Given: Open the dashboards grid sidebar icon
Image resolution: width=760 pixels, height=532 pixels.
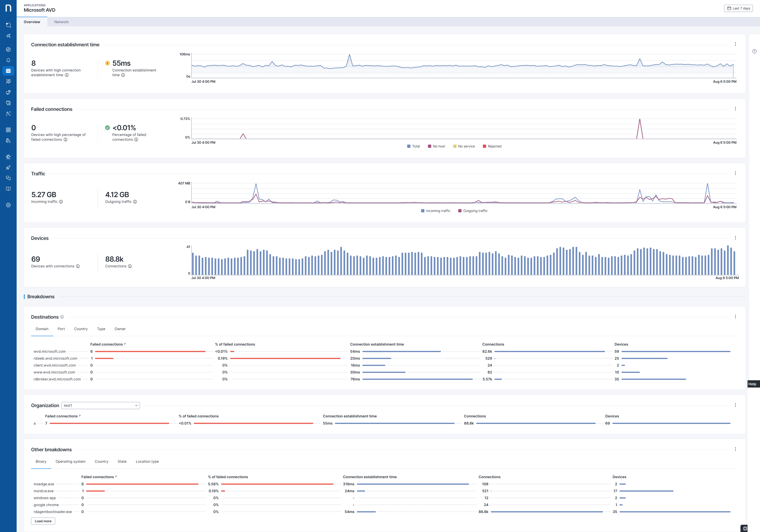Looking at the screenshot, I should (8, 130).
